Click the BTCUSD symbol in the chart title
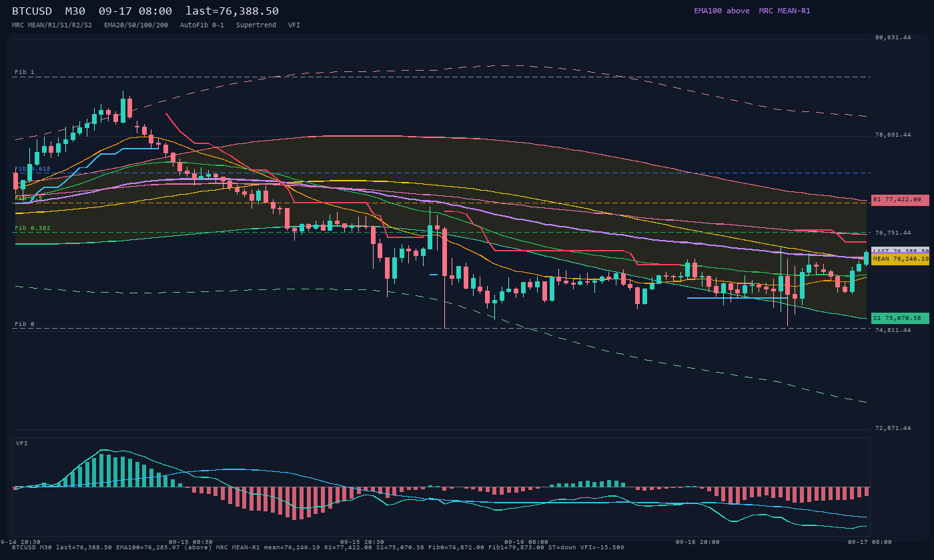This screenshot has width=934, height=560. [32, 11]
